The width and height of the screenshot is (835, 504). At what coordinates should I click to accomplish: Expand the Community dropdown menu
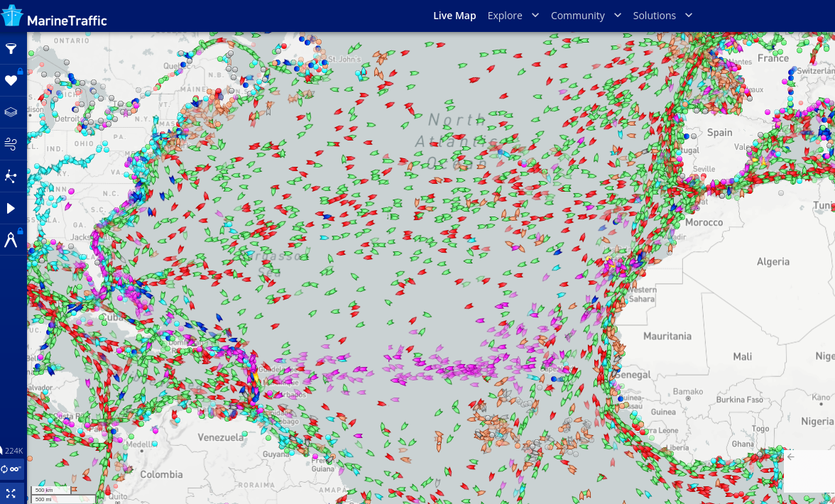[x=586, y=16]
